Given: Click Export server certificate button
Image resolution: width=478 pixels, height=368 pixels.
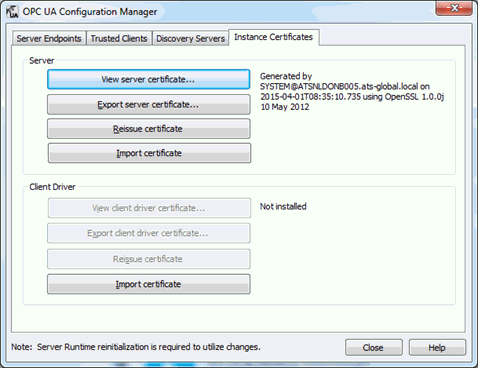Looking at the screenshot, I should [x=148, y=104].
